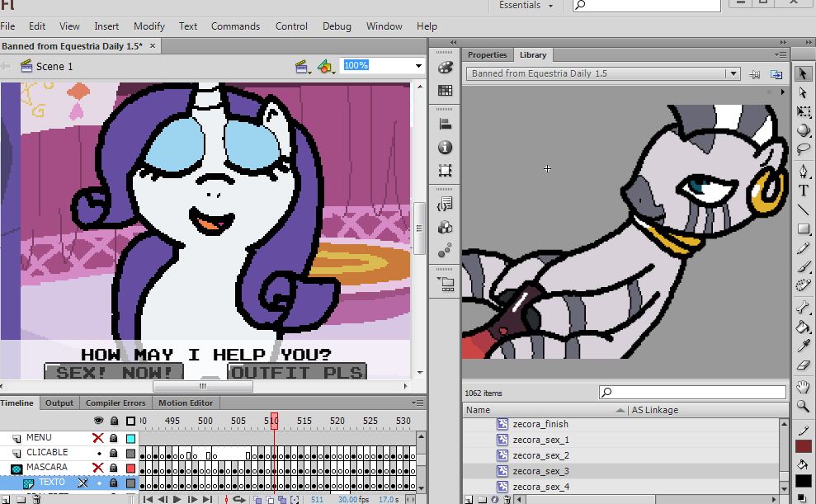Switch to the Properties tab
Image resolution: width=816 pixels, height=504 pixels.
pyautogui.click(x=487, y=55)
